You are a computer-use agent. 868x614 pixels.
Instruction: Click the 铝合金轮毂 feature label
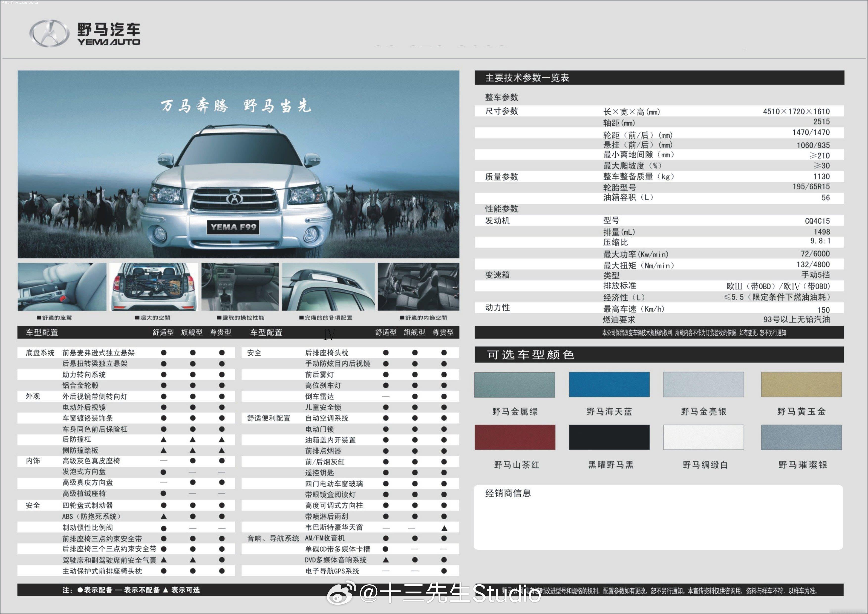[x=80, y=385]
